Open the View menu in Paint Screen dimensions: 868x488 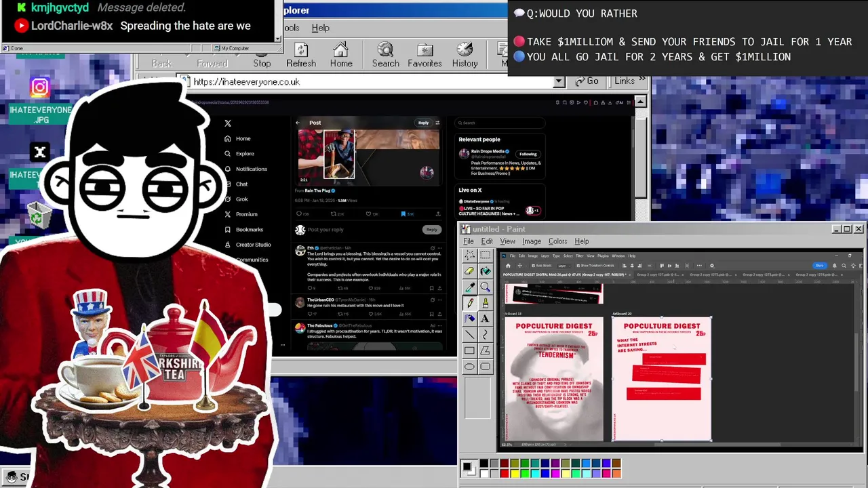pos(508,241)
